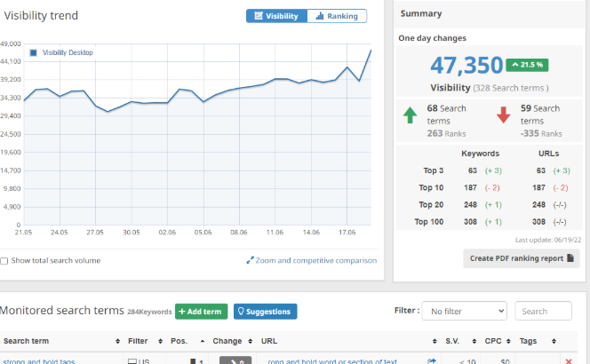
Task: Switch to the Ranking chart tab
Action: [337, 16]
